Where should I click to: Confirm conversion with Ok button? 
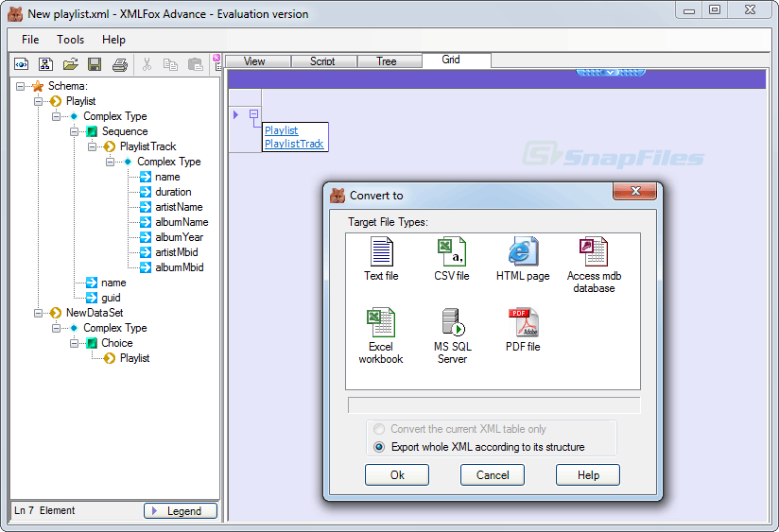click(397, 475)
